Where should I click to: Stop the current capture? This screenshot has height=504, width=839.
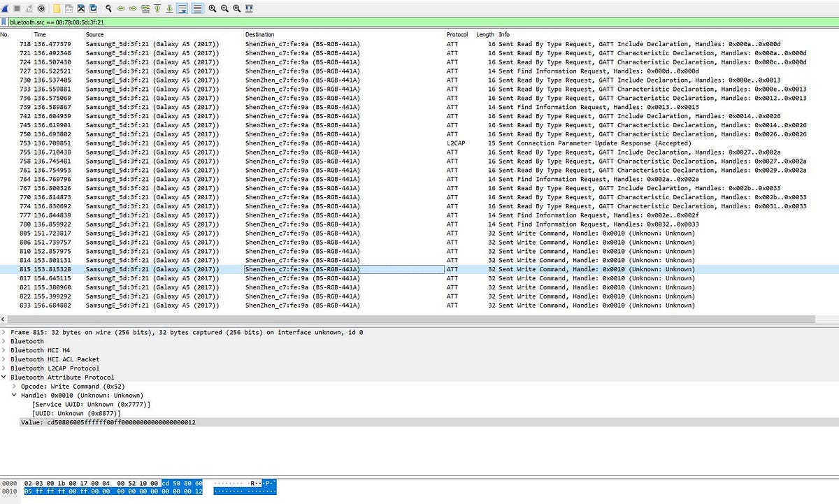(16, 8)
